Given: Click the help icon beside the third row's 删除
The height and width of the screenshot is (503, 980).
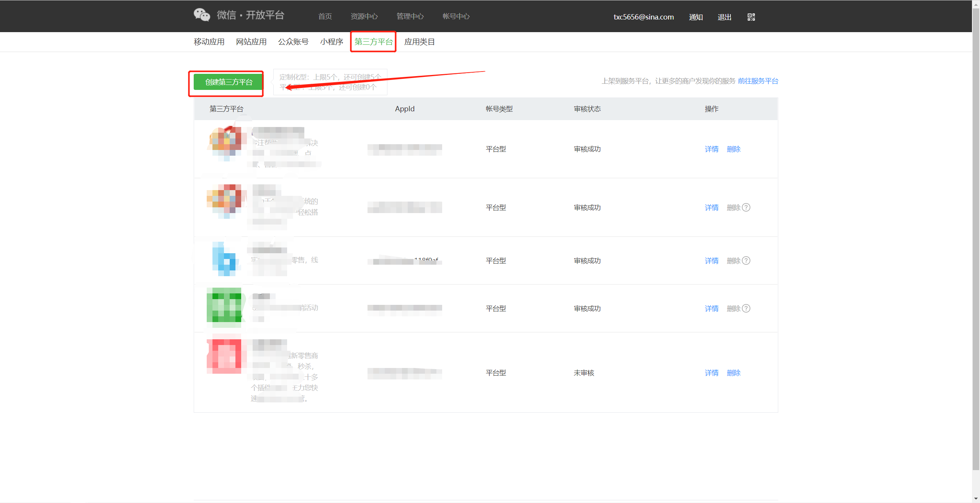Looking at the screenshot, I should coord(746,260).
